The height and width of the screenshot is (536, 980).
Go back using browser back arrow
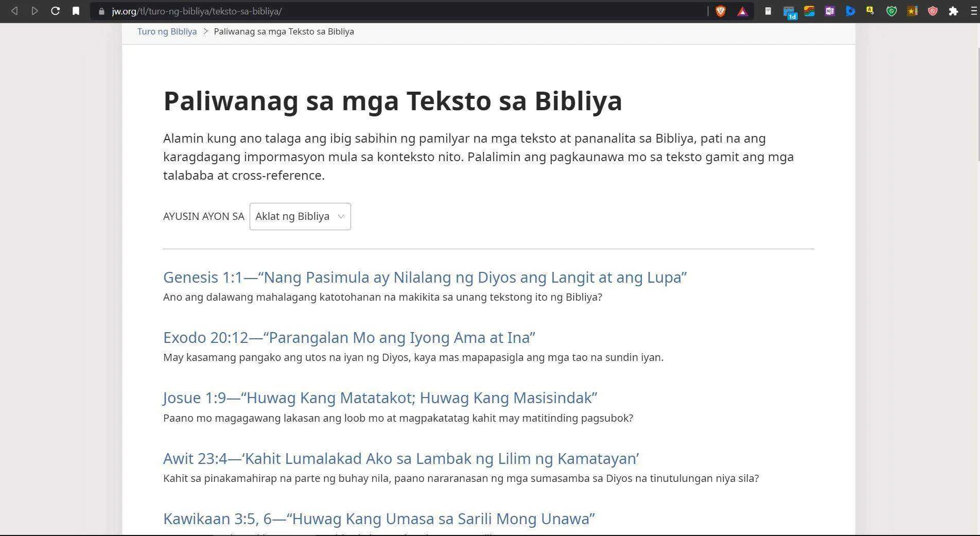tap(14, 11)
